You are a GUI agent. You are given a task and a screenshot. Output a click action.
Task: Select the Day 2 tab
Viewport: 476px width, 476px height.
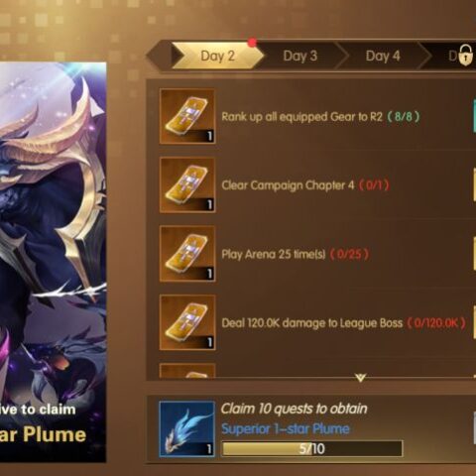pos(218,56)
